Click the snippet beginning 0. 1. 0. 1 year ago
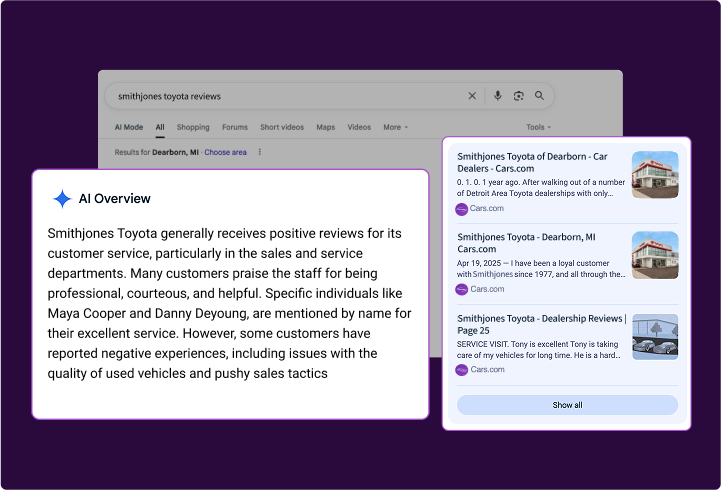 click(541, 188)
